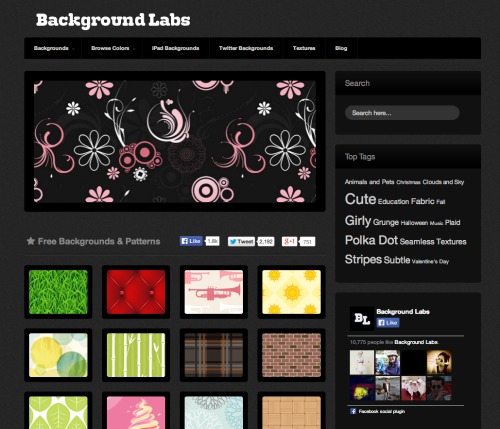The height and width of the screenshot is (429, 500).
Task: Open the green grass background thumbnail
Action: [x=58, y=292]
